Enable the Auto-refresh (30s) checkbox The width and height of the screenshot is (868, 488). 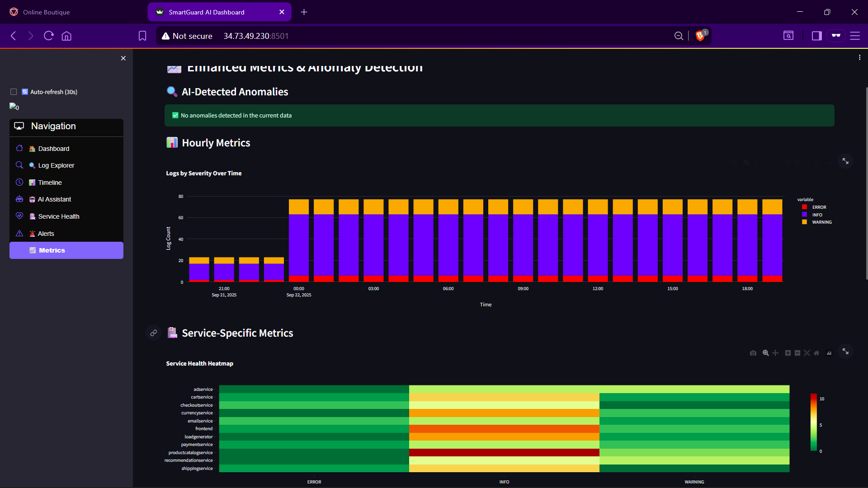point(14,92)
